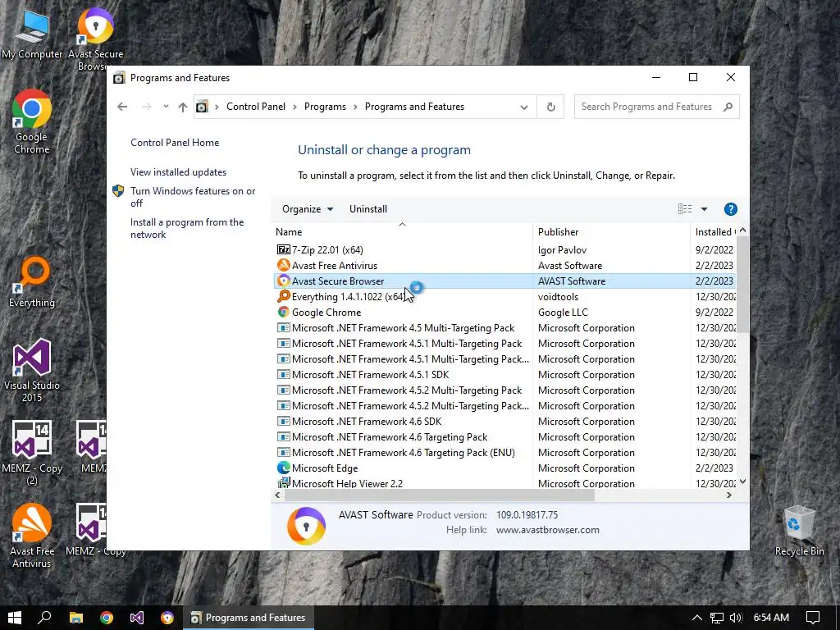Open the Organize dropdown menu
Viewport: 840px width, 630px height.
click(x=308, y=209)
